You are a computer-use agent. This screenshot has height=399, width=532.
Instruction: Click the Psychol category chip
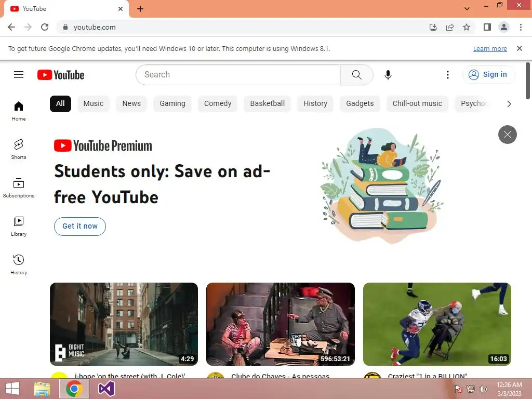point(473,103)
